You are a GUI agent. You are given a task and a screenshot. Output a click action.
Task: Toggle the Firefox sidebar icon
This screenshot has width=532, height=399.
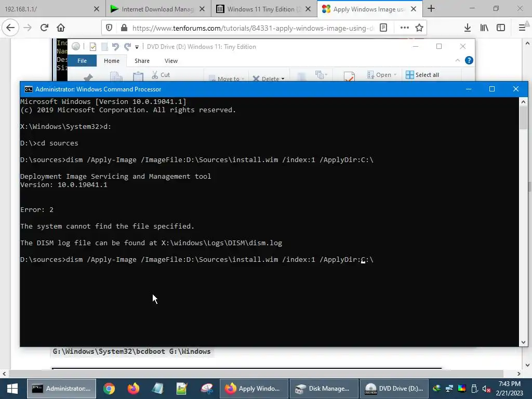[501, 28]
